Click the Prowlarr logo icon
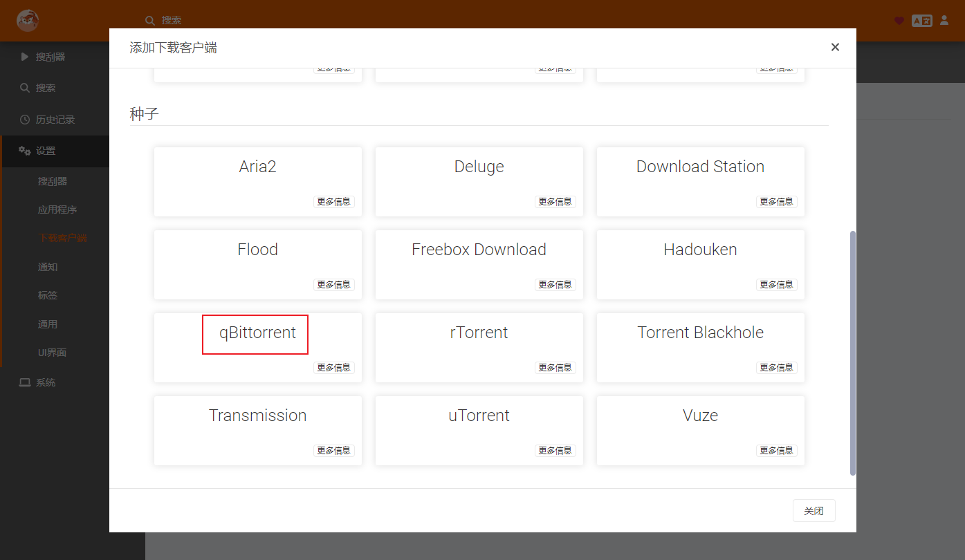Screen dimensions: 965x560 click(x=28, y=21)
